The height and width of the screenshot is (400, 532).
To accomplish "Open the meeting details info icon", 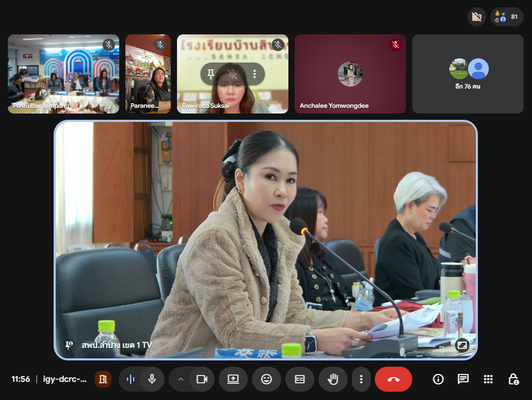I will pyautogui.click(x=438, y=379).
